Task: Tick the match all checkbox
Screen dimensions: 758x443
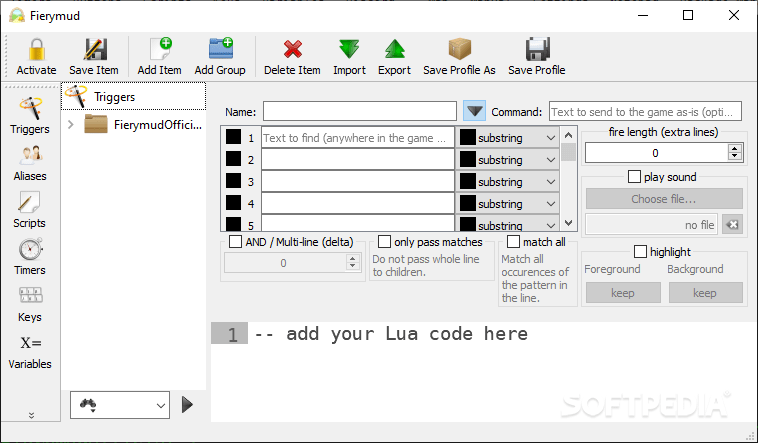Action: pyautogui.click(x=513, y=242)
